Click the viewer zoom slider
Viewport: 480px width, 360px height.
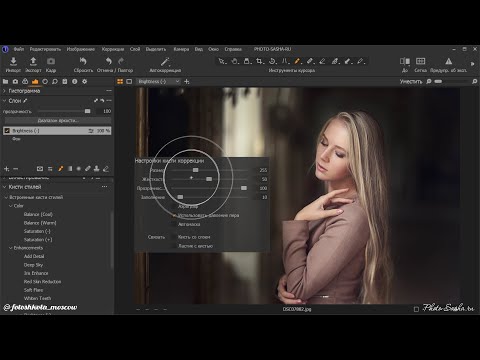[451, 81]
